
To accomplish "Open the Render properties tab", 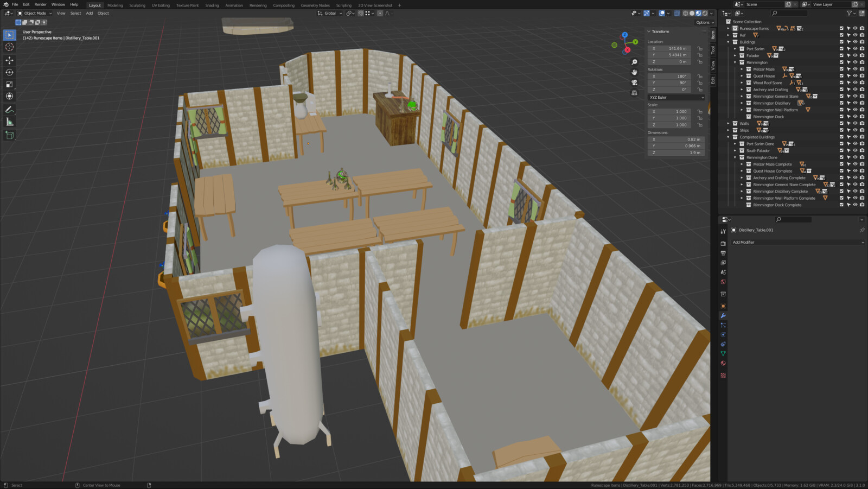I will pyautogui.click(x=723, y=244).
